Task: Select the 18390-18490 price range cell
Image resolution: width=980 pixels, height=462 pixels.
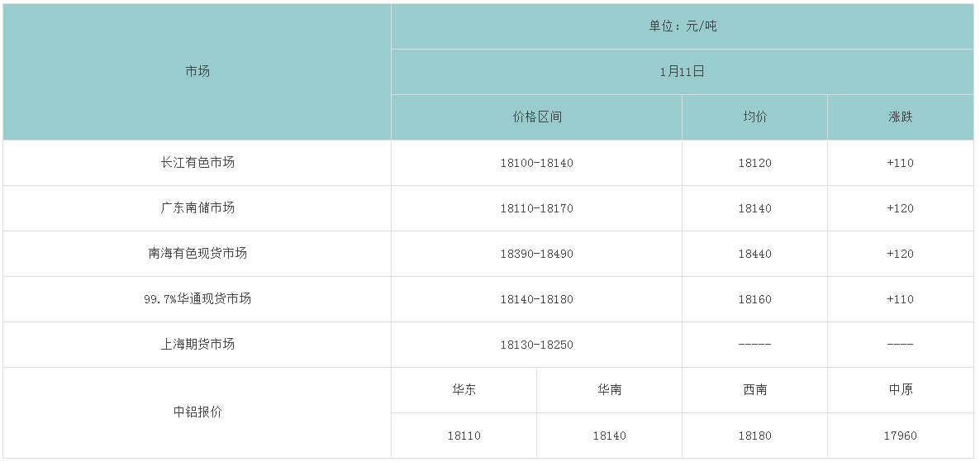Action: pyautogui.click(x=536, y=254)
